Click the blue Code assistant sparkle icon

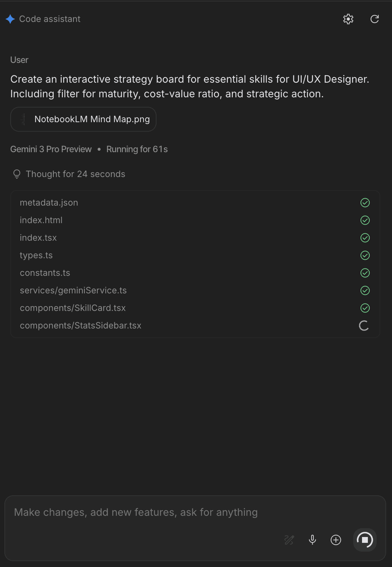(x=10, y=19)
